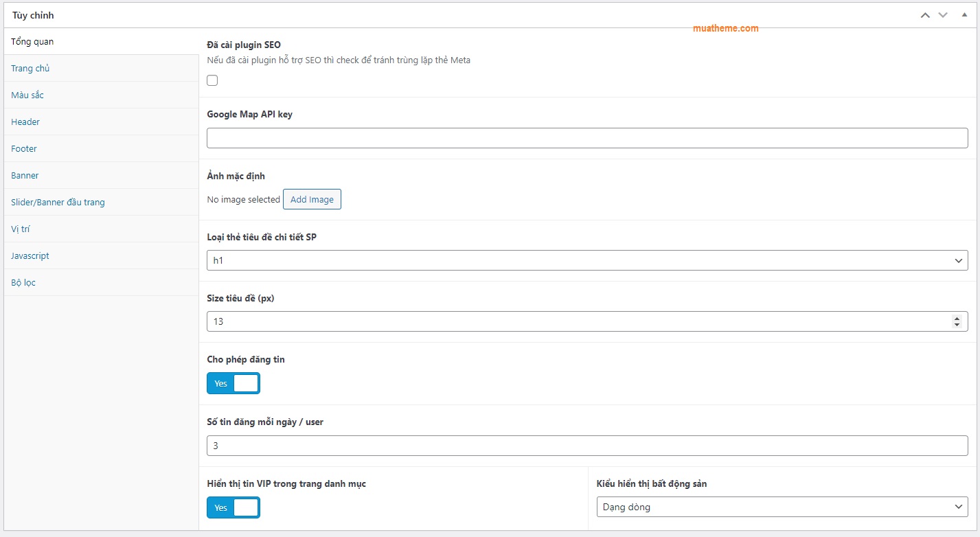The width and height of the screenshot is (980, 537).
Task: Toggle Cho phép đăng tin switch
Action: point(233,383)
